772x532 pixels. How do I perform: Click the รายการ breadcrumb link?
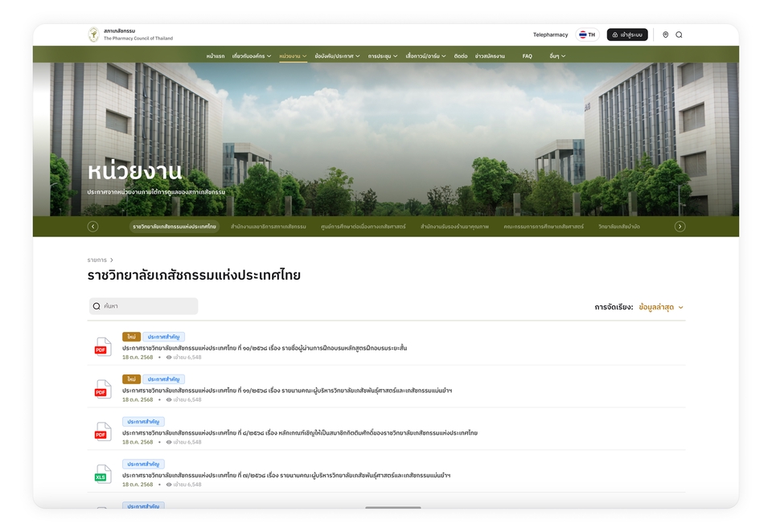click(x=96, y=260)
